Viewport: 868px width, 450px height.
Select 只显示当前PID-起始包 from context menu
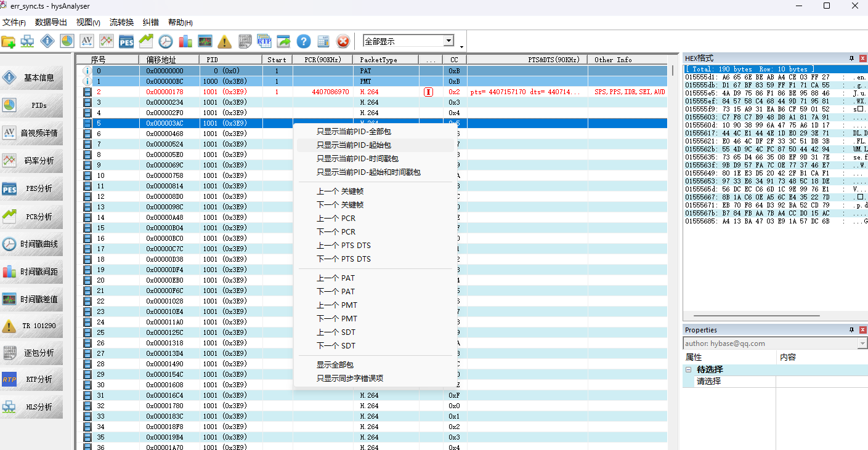coord(354,145)
